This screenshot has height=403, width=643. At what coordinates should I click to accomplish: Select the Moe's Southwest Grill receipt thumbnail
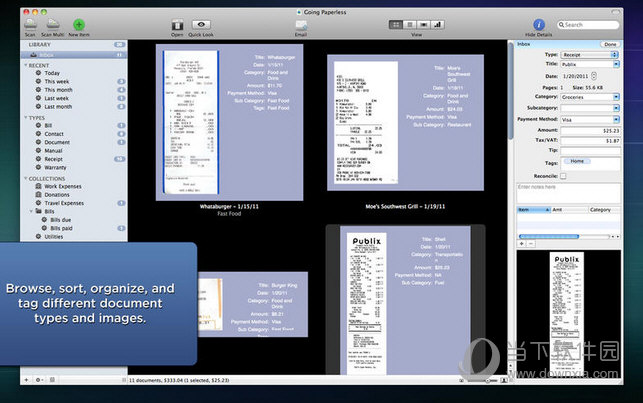[406, 123]
